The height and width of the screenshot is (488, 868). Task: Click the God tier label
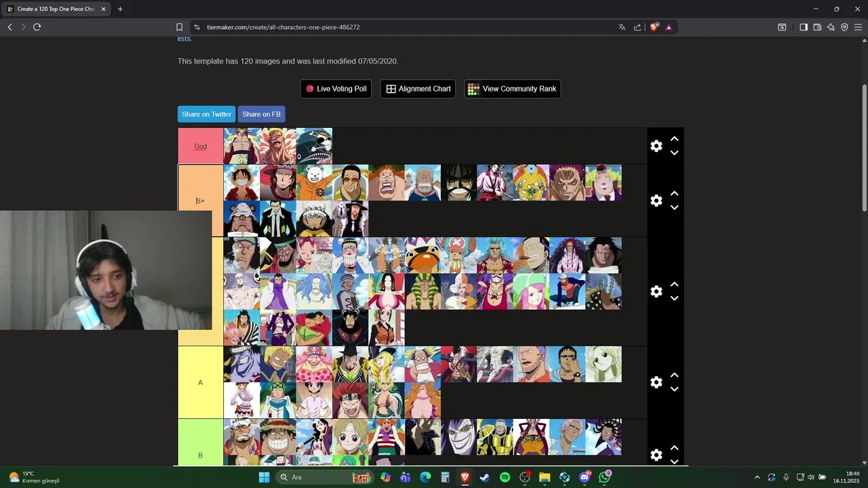(201, 146)
